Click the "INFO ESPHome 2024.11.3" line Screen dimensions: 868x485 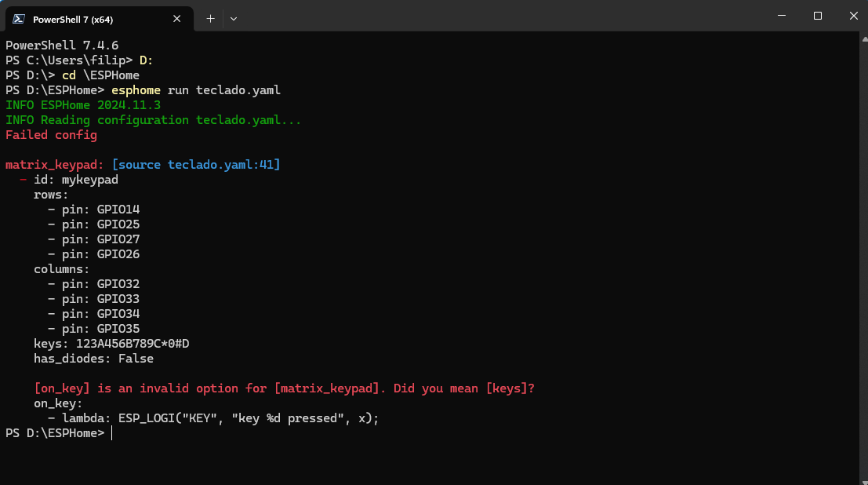82,105
